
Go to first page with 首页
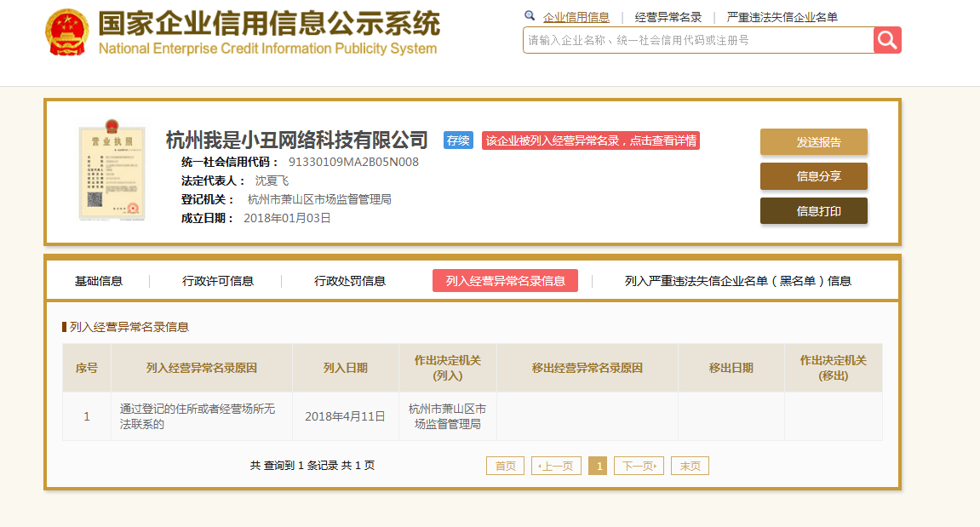tap(505, 466)
